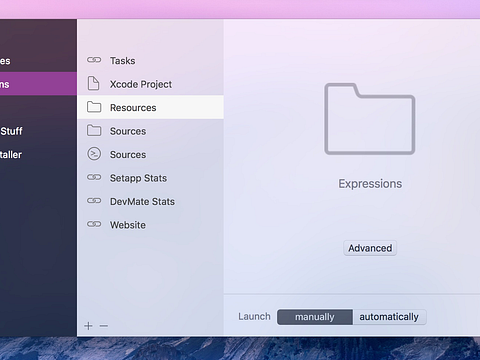Set Launch to manually
The image size is (480, 360).
(315, 317)
